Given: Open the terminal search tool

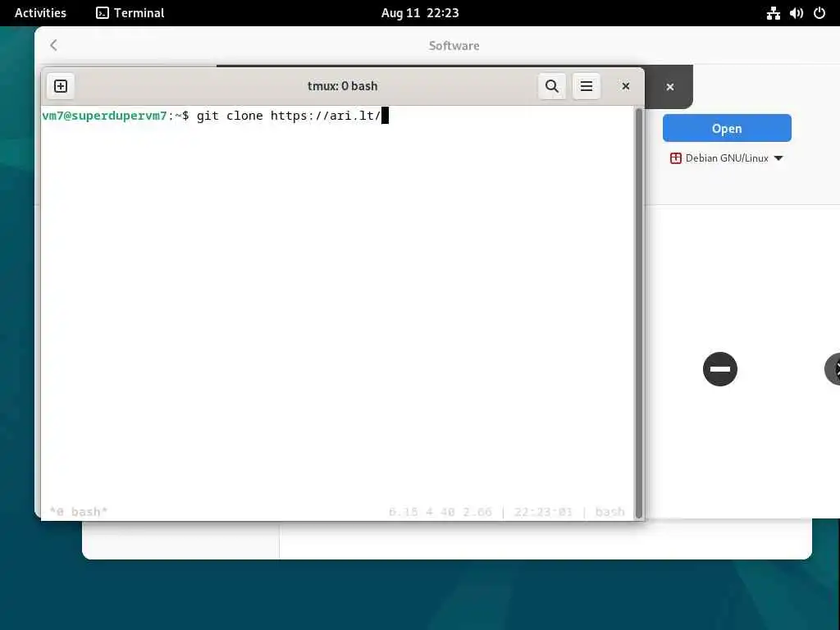Looking at the screenshot, I should [552, 86].
